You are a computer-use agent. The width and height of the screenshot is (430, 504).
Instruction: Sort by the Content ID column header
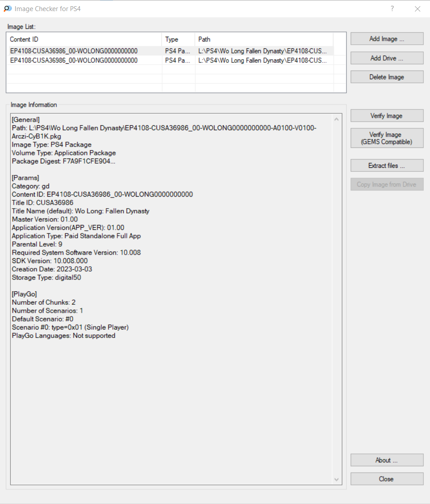click(84, 39)
